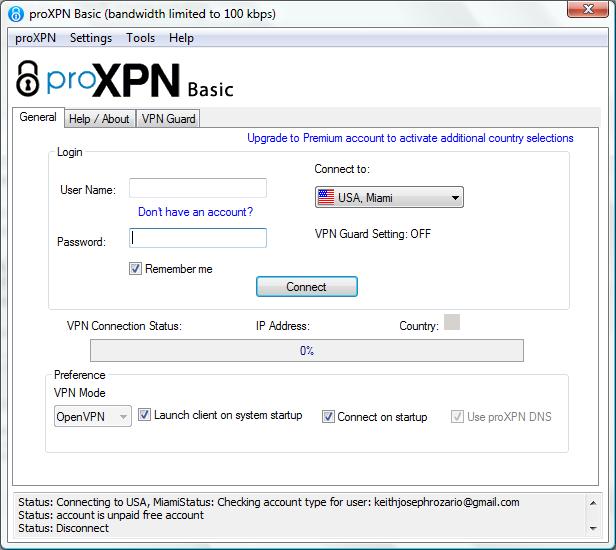Open the proXPN menu
Image resolution: width=616 pixels, height=550 pixels.
coord(35,38)
